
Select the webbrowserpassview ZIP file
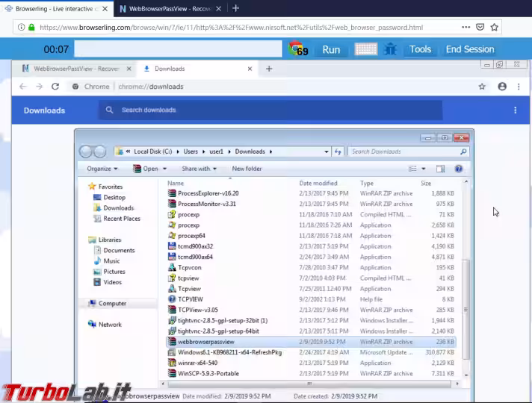click(x=310, y=342)
